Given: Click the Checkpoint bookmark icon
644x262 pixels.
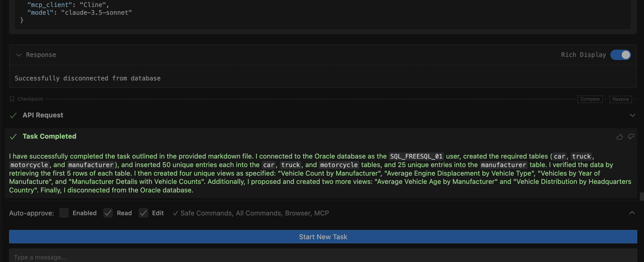Looking at the screenshot, I should coord(12,99).
